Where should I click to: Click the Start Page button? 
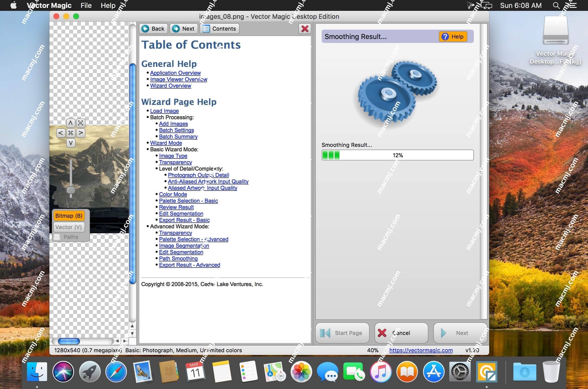click(x=343, y=332)
